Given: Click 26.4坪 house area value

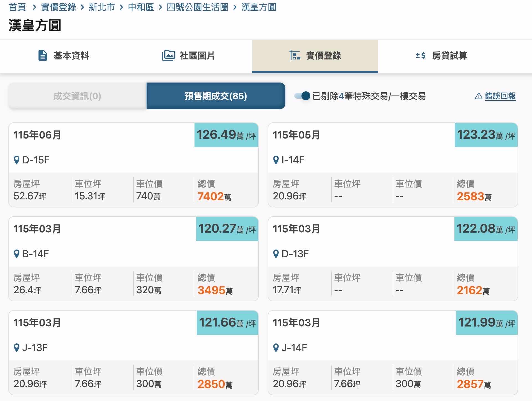Looking at the screenshot, I should click(x=27, y=290).
